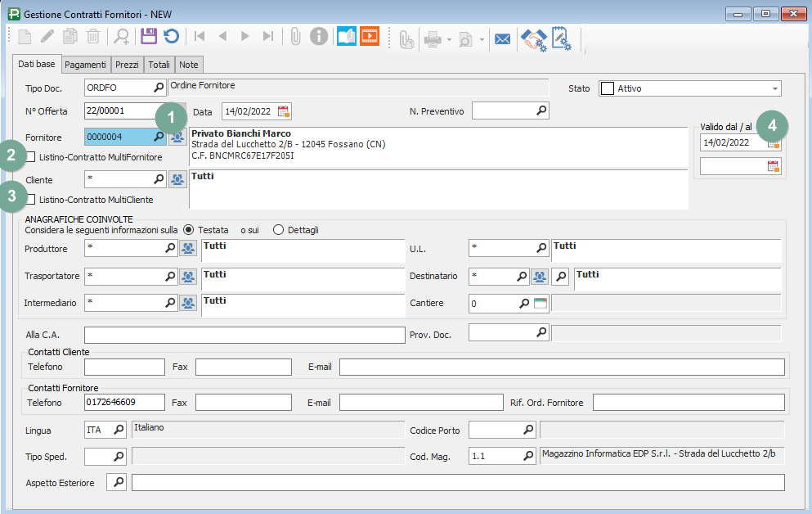Click the Undo/refresh arrow toolbar icon
The image size is (812, 514).
(x=171, y=36)
